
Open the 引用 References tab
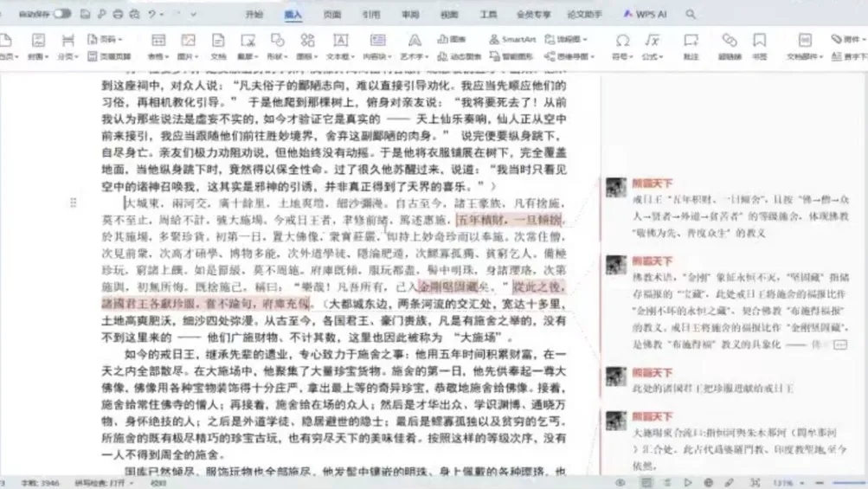coord(371,15)
